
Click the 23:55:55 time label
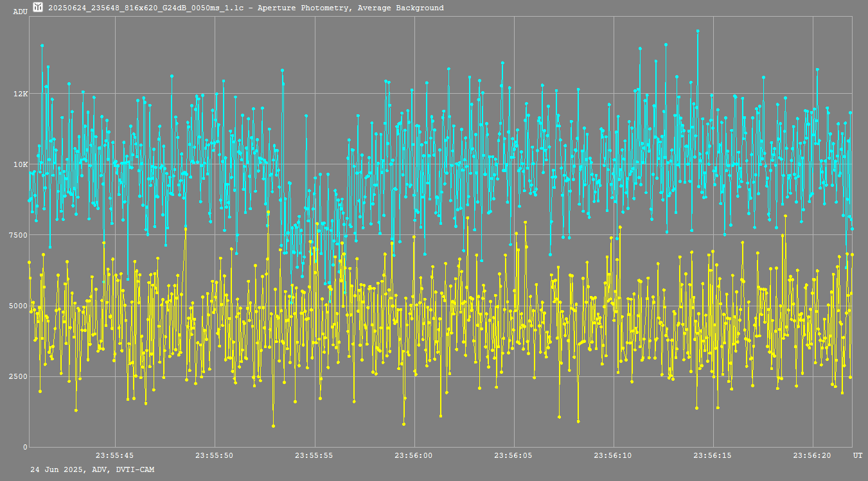[x=314, y=455]
